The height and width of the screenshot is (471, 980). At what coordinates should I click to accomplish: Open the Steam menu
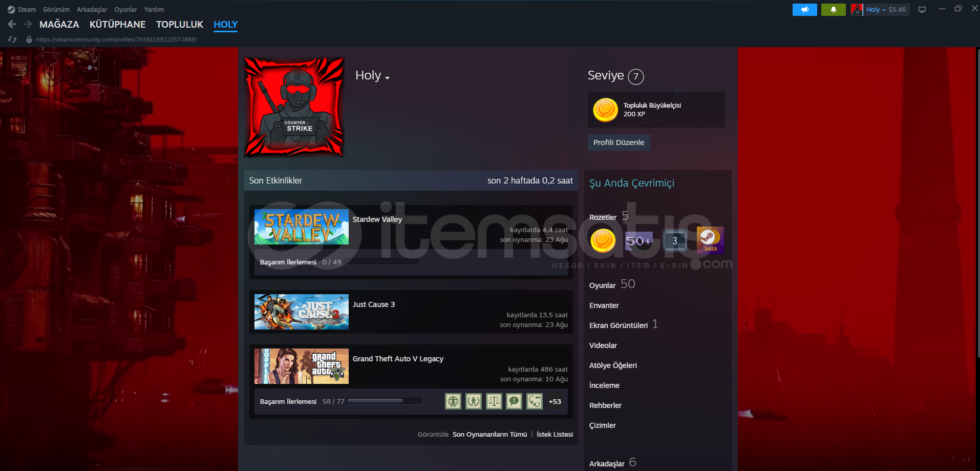tap(27, 9)
